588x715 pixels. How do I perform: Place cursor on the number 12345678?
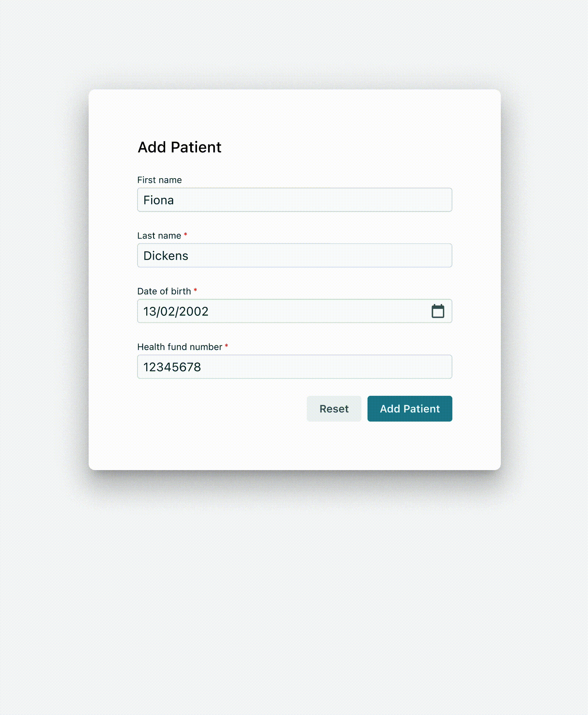click(172, 367)
